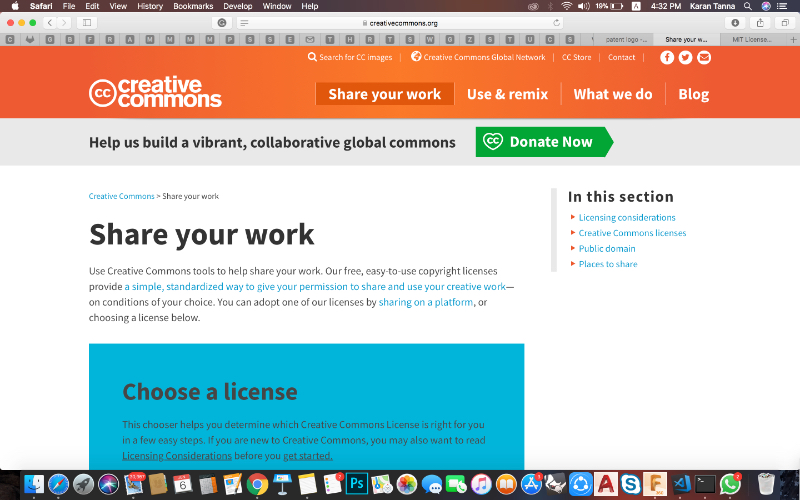This screenshot has height=500, width=800.
Task: Click 'a simple, standardized way' paragraph link
Action: point(315,286)
